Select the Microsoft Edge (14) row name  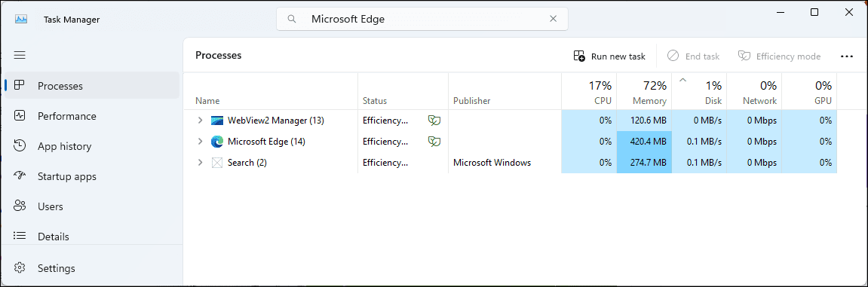[266, 142]
